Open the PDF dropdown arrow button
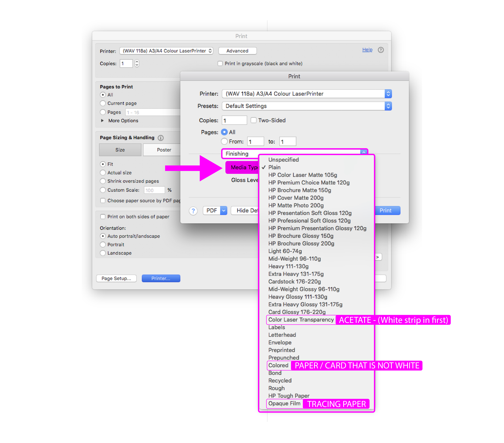Screen dimensions: 504x443 tap(223, 210)
